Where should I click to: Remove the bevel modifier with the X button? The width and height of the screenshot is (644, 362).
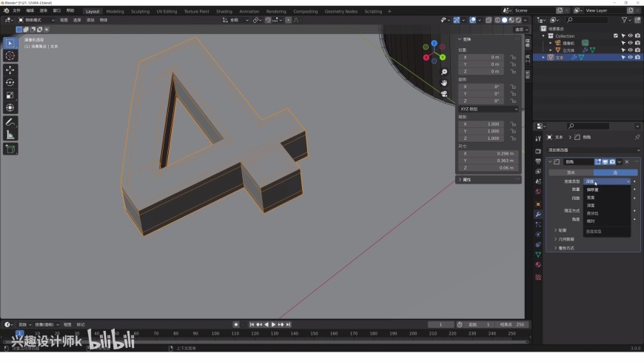click(627, 162)
